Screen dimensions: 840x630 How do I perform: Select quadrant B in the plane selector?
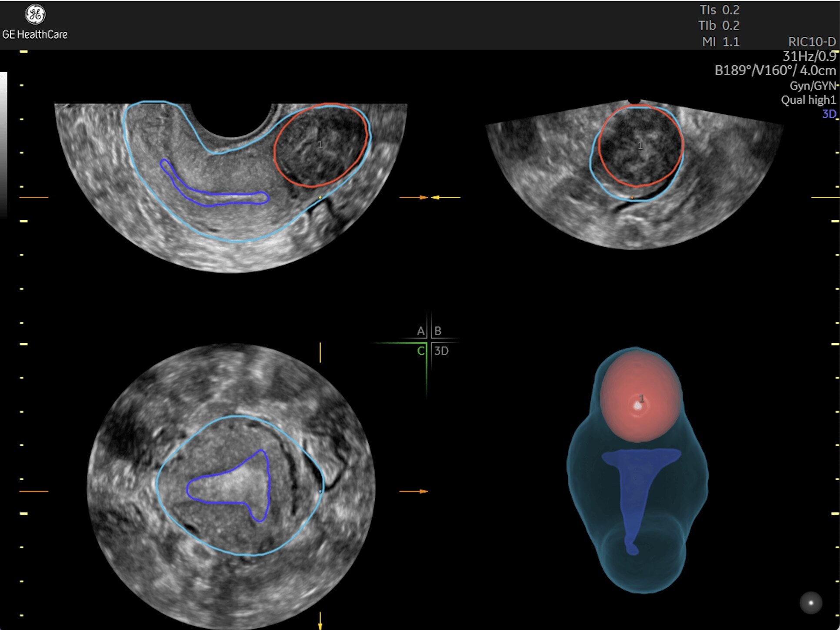pyautogui.click(x=438, y=331)
